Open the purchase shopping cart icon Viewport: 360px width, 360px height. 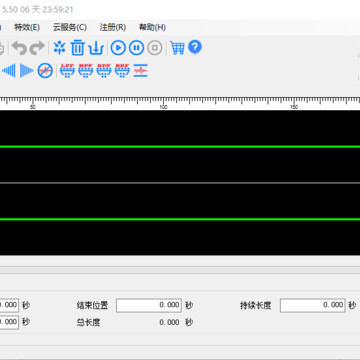pyautogui.click(x=177, y=48)
